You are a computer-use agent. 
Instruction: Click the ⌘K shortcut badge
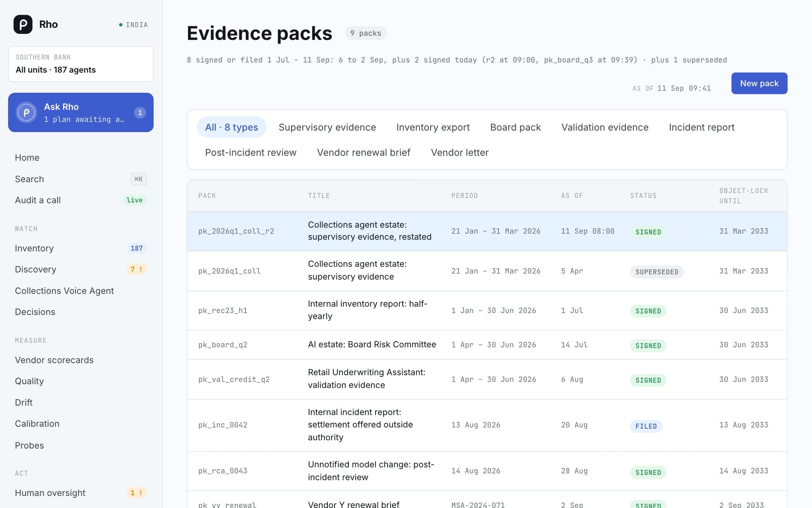pyautogui.click(x=138, y=179)
